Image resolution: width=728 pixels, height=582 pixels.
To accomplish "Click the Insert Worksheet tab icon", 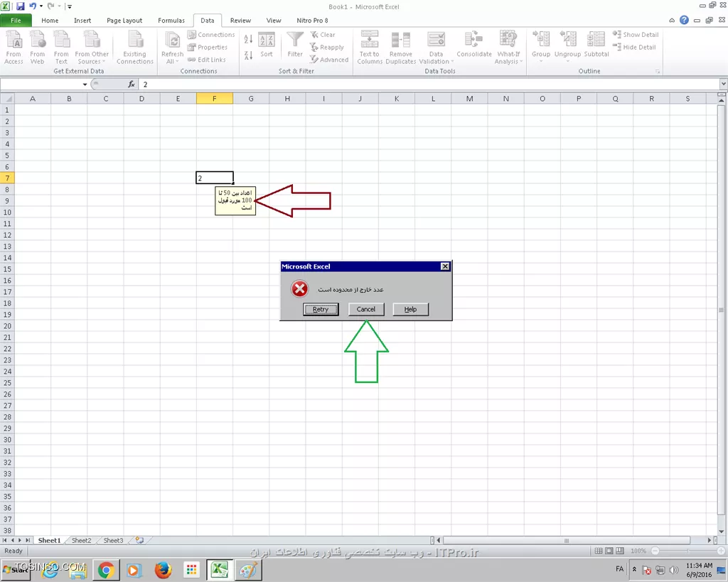I will pos(139,540).
